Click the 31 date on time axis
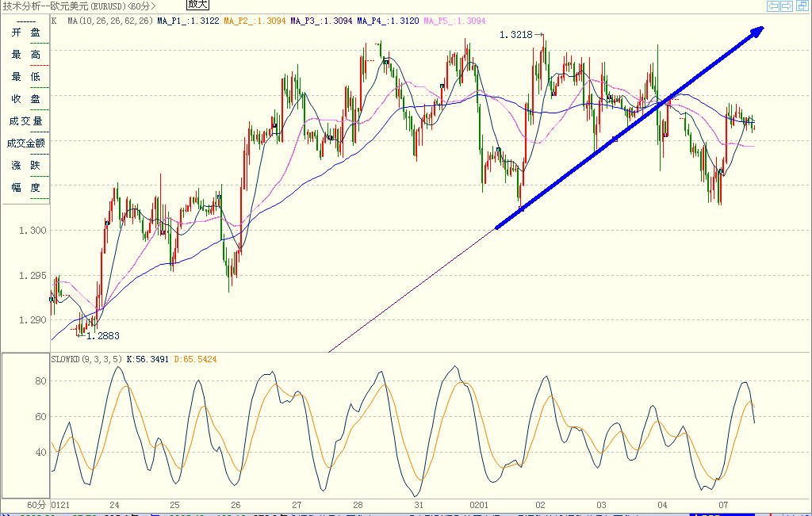Image resolution: width=812 pixels, height=516 pixels. click(x=419, y=505)
